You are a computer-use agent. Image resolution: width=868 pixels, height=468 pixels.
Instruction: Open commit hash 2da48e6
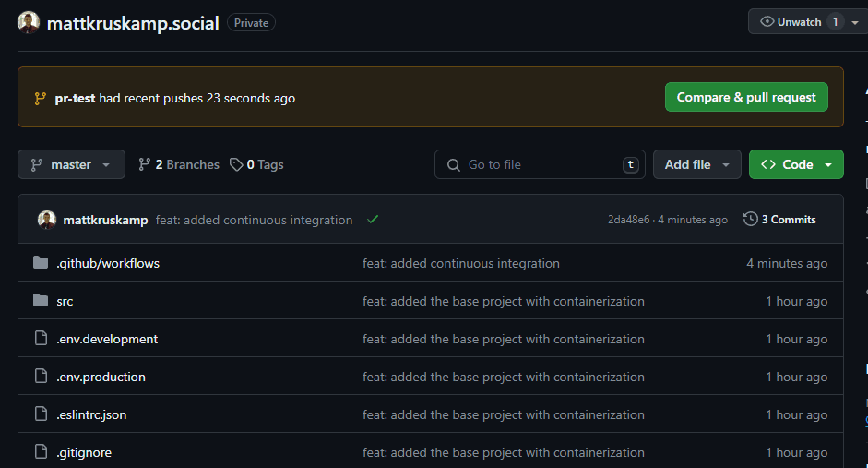click(x=628, y=220)
